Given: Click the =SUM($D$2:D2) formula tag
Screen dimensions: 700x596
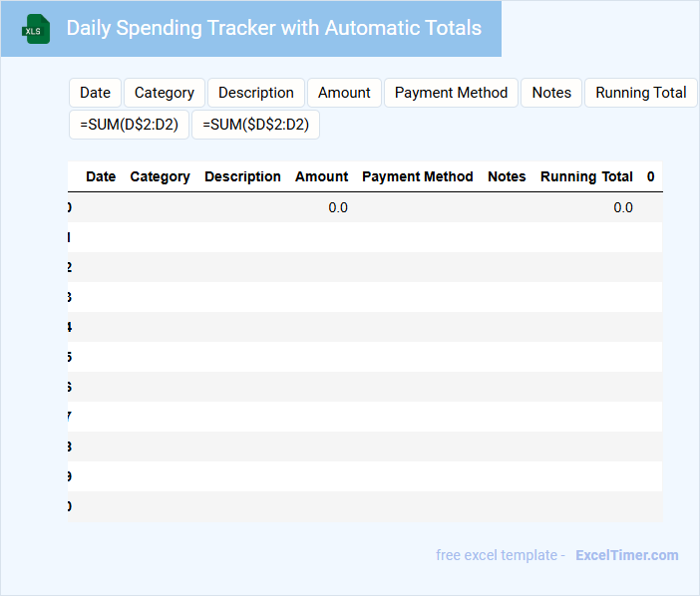Looking at the screenshot, I should [255, 125].
